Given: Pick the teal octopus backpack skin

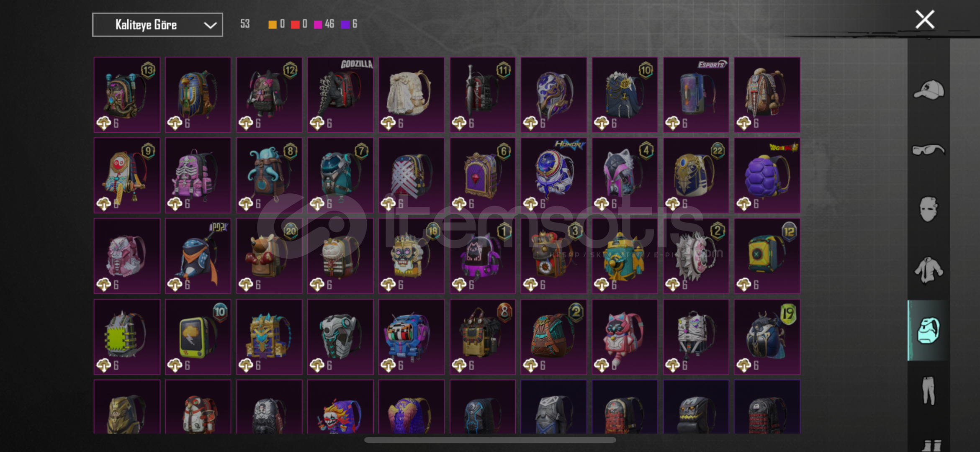Looking at the screenshot, I should tap(269, 175).
